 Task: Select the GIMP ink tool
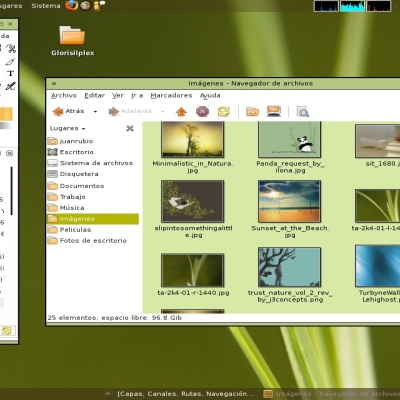(x=10, y=86)
